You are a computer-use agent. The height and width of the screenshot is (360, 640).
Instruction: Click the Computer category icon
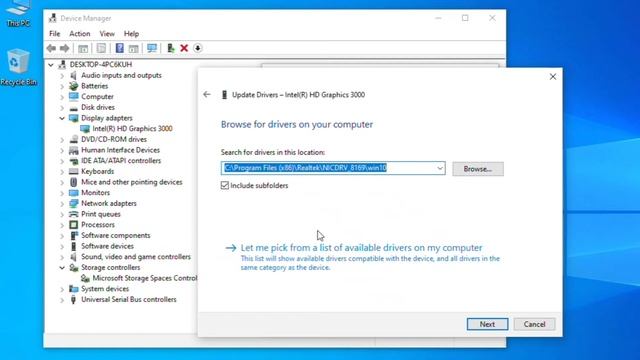[x=73, y=97]
